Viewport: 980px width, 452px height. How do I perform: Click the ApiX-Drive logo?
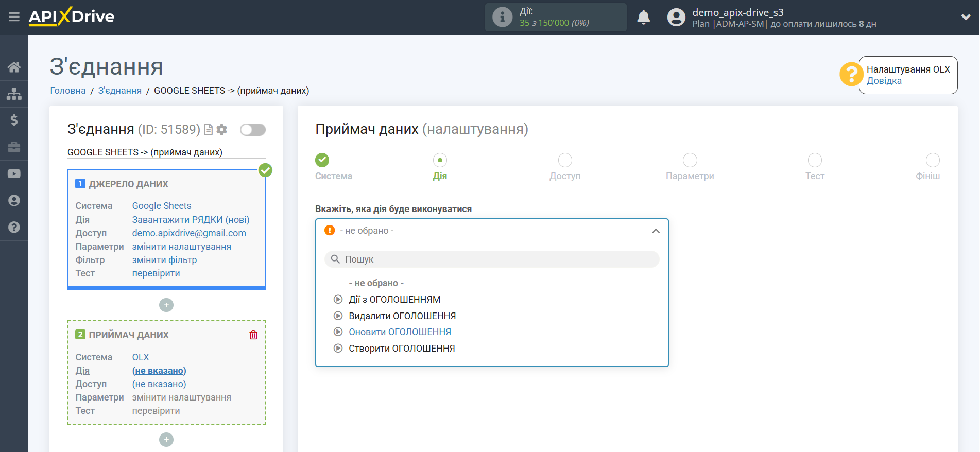pos(72,16)
